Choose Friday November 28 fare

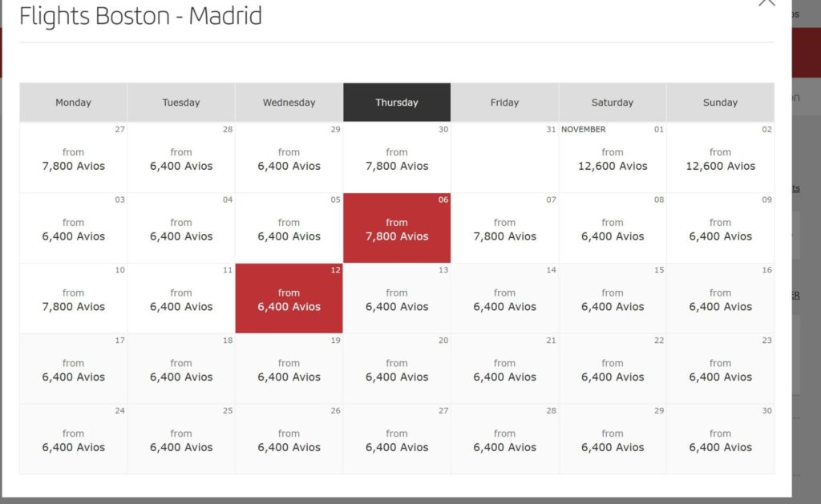click(x=505, y=439)
